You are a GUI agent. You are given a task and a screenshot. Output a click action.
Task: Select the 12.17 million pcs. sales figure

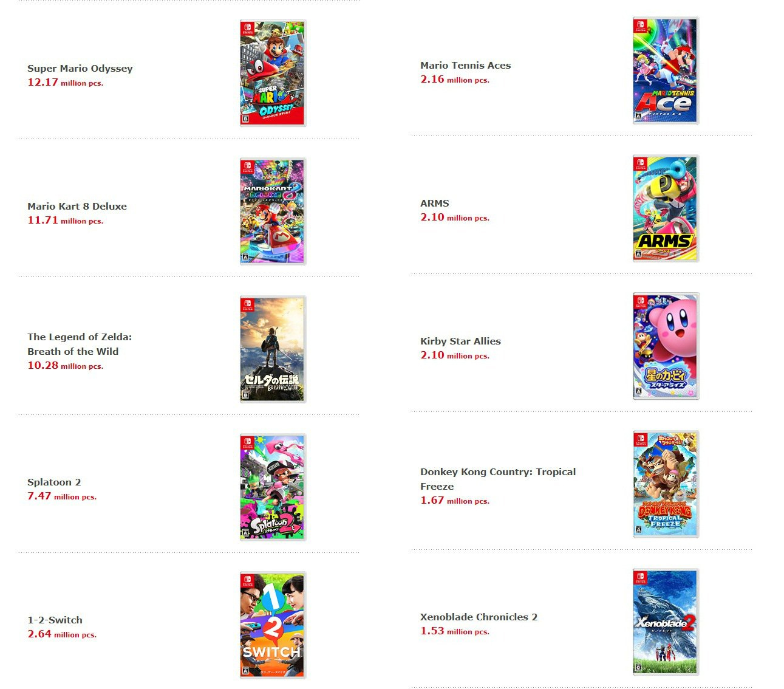[66, 82]
